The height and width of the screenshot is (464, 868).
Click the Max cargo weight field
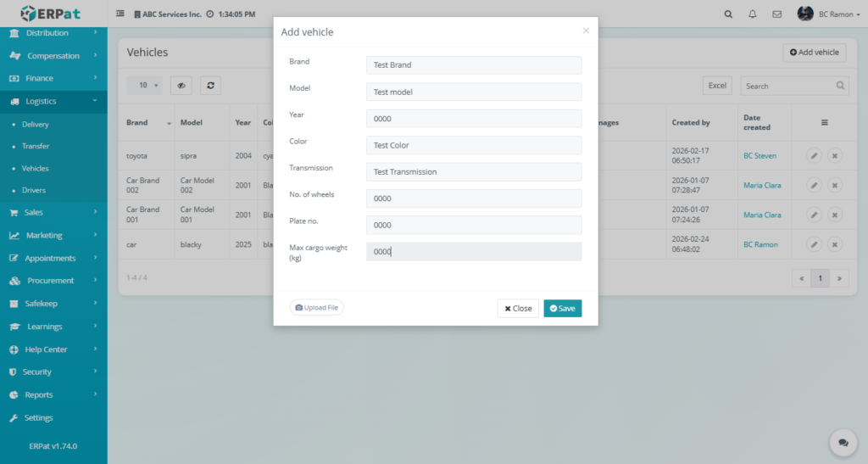point(474,251)
